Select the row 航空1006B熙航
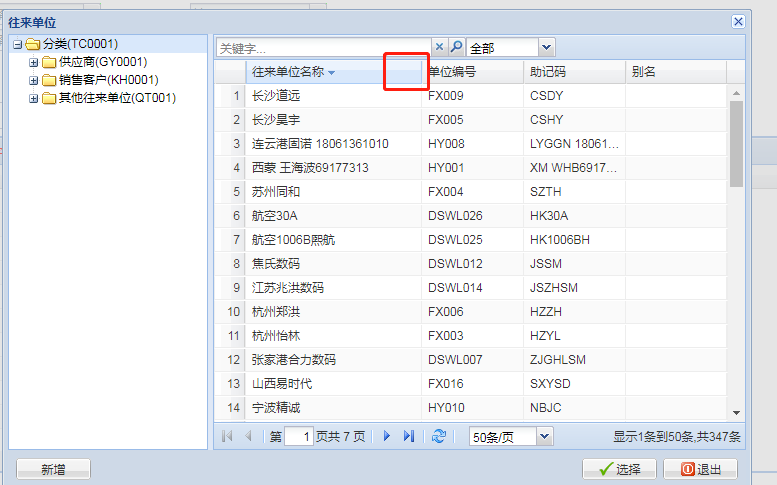This screenshot has width=777, height=485. 471,240
